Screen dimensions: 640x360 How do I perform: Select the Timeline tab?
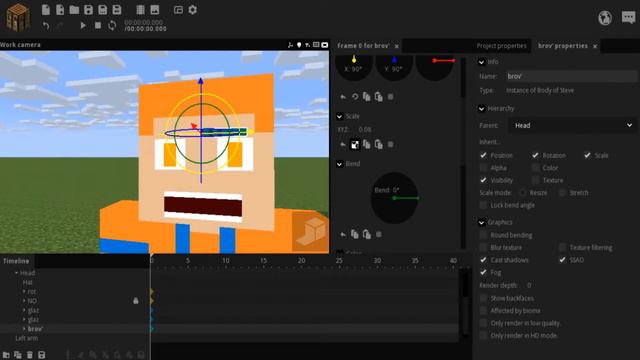click(16, 261)
